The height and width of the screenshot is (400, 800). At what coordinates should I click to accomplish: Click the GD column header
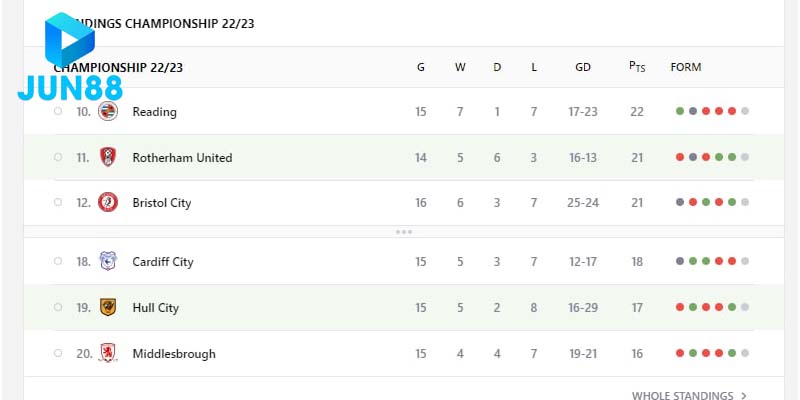pos(583,68)
